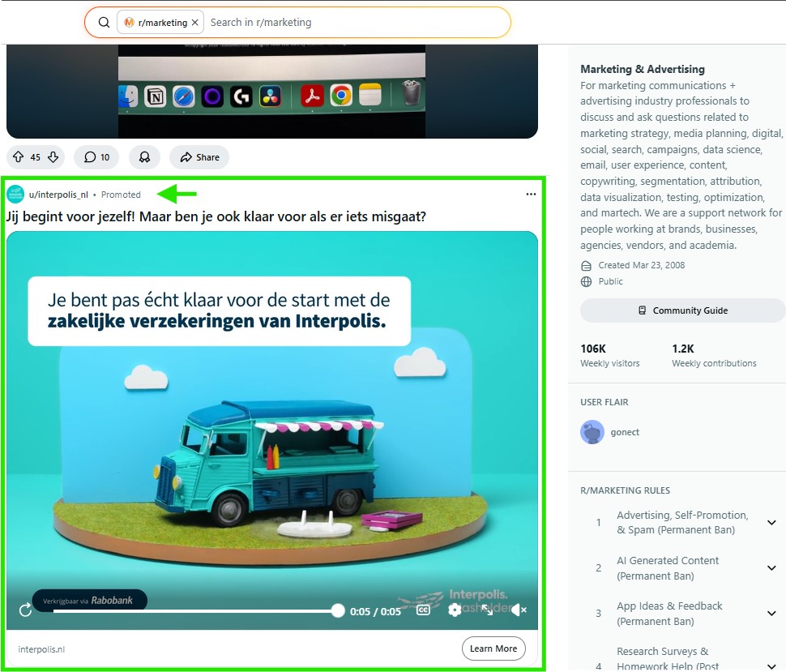Open the Community Guide
Screen dimensions: 786x672
[681, 310]
